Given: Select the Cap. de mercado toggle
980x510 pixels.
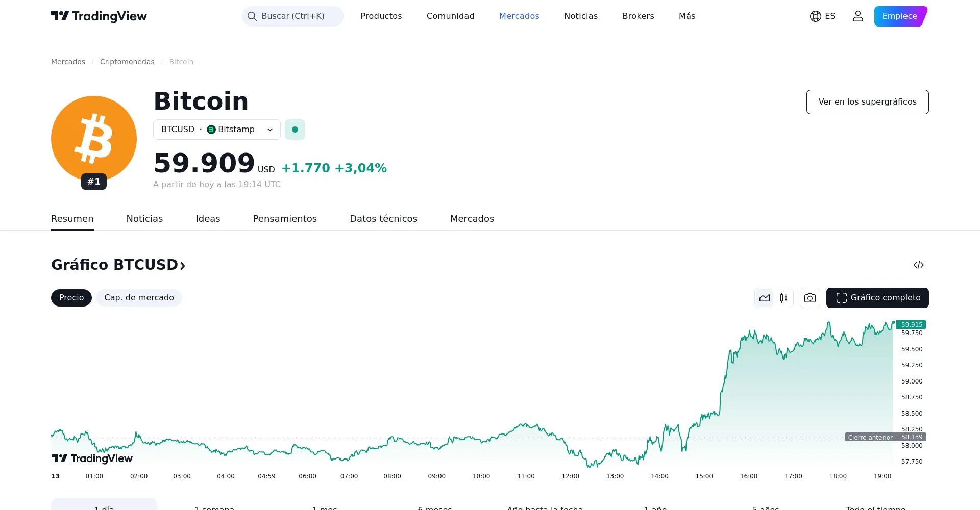Looking at the screenshot, I should (x=139, y=298).
